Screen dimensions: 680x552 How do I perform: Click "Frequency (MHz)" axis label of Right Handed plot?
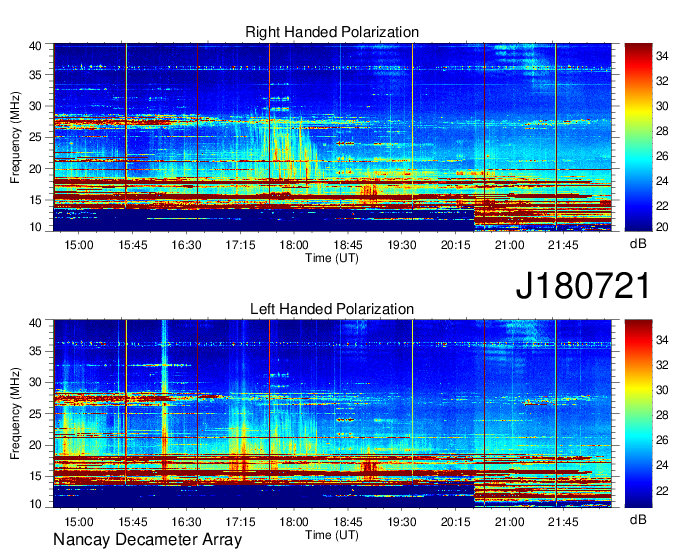click(15, 137)
